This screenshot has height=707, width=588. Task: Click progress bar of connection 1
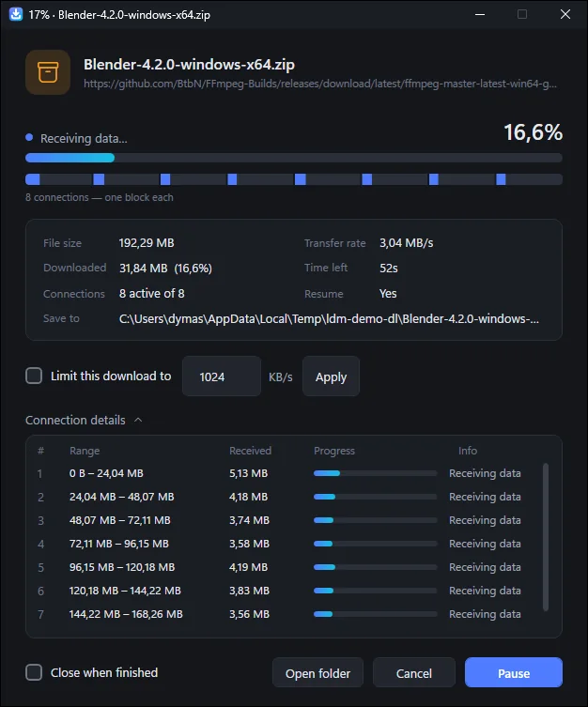pos(375,473)
